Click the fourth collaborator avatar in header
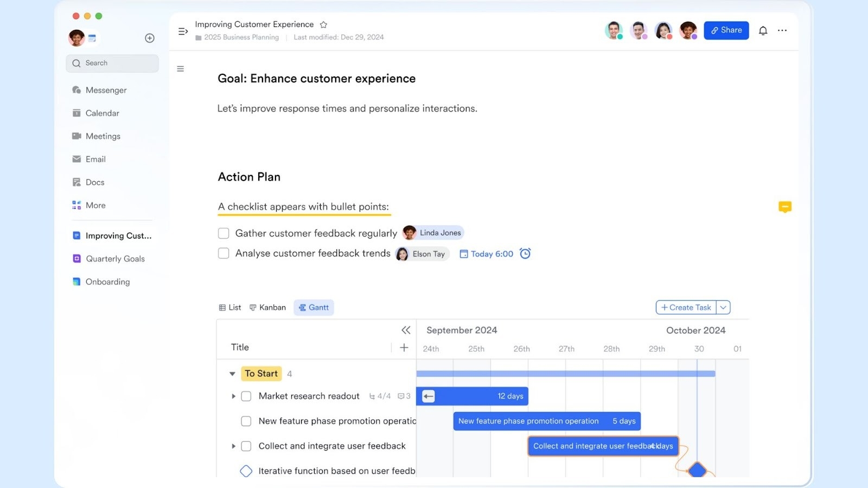868x488 pixels. click(x=688, y=30)
